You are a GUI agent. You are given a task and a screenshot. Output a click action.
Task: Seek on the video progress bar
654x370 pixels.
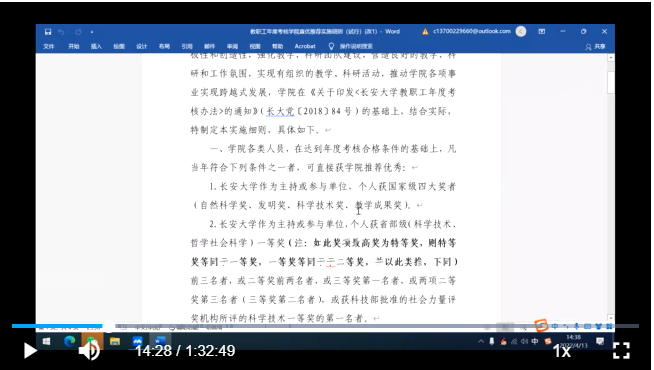tap(325, 326)
